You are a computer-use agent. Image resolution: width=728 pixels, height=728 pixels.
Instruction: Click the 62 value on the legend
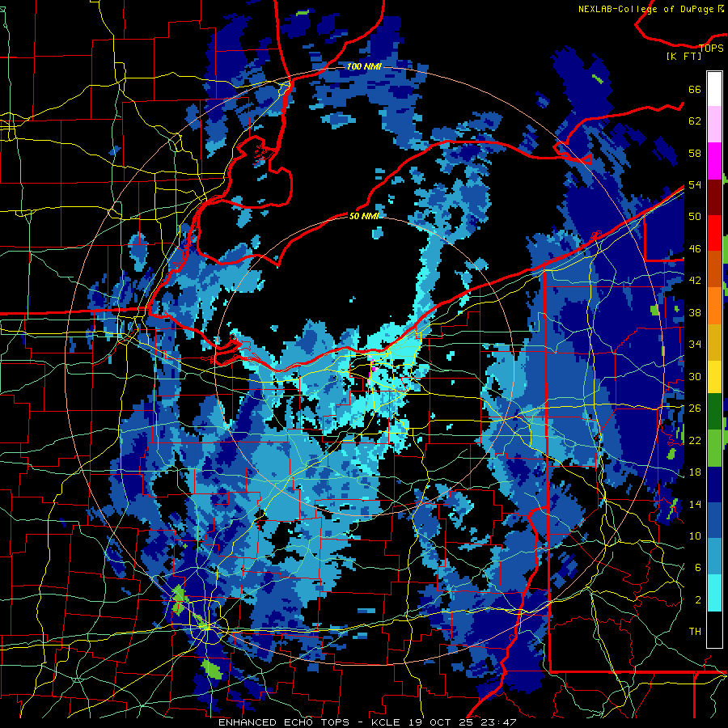(x=695, y=121)
